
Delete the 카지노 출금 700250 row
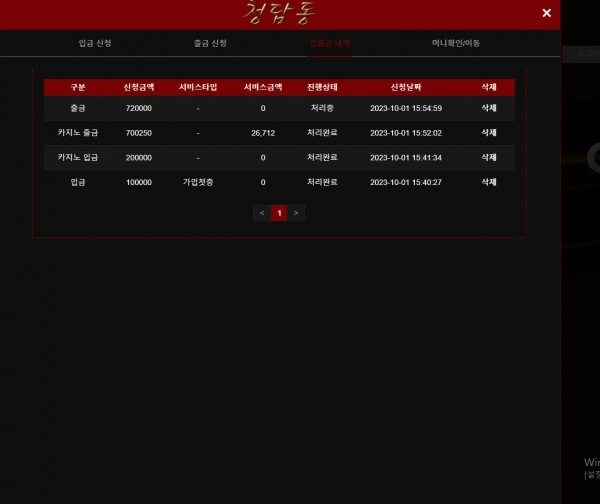[x=489, y=133]
